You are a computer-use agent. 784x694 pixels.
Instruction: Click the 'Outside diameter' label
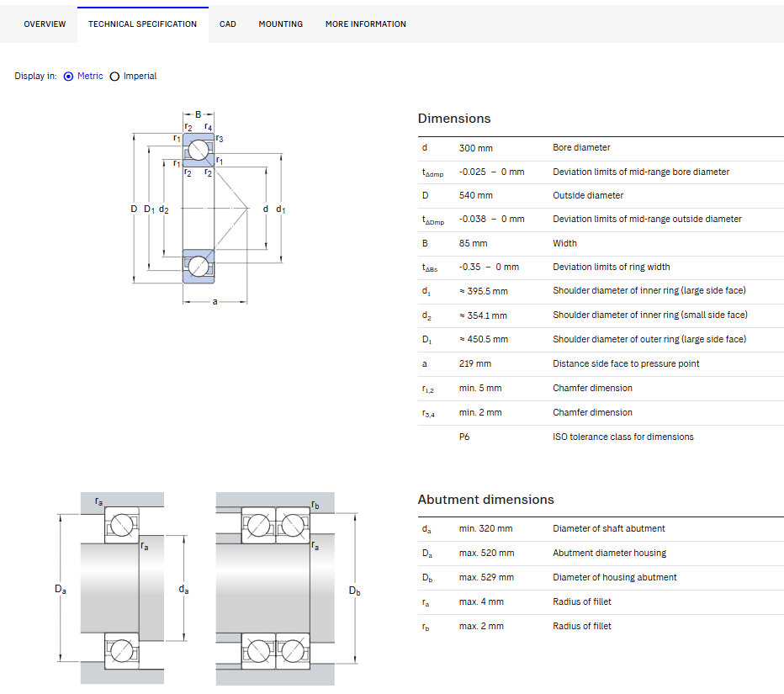tap(587, 195)
